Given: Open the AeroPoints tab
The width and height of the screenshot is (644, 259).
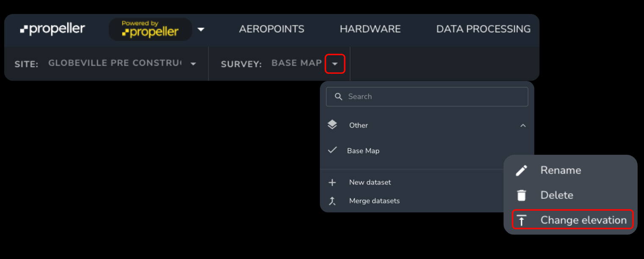Looking at the screenshot, I should pos(272,29).
